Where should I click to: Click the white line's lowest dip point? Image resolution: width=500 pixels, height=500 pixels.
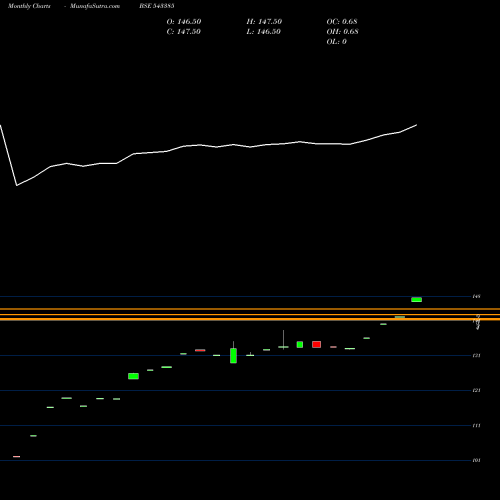pyautogui.click(x=17, y=185)
